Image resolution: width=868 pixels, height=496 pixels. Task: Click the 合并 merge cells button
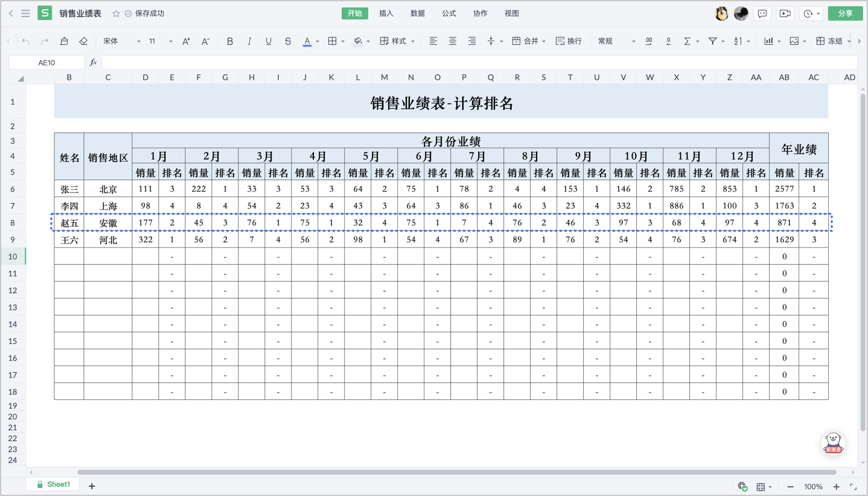(525, 41)
